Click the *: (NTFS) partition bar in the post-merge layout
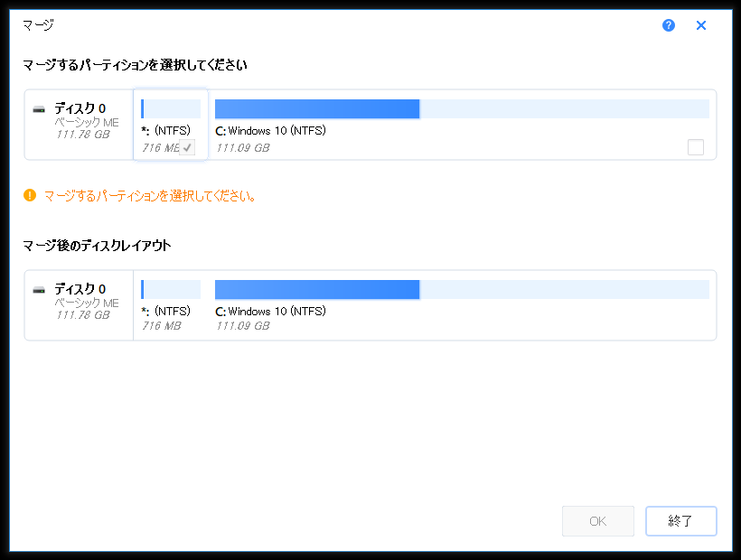This screenshot has height=560, width=741. 171,289
